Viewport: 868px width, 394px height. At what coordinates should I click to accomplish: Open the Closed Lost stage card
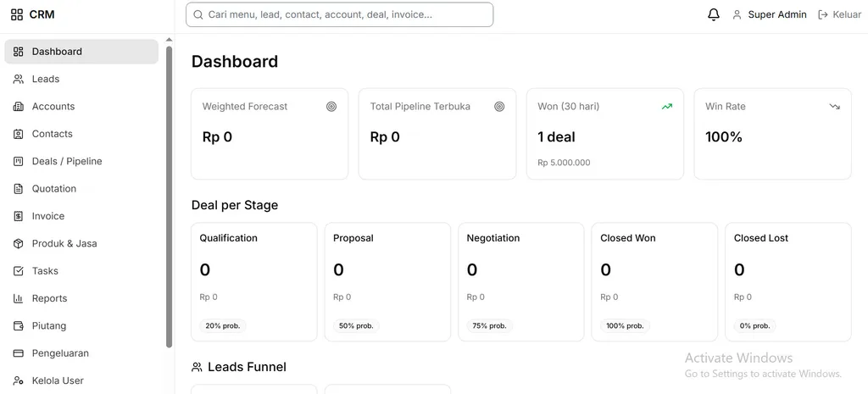coord(788,282)
